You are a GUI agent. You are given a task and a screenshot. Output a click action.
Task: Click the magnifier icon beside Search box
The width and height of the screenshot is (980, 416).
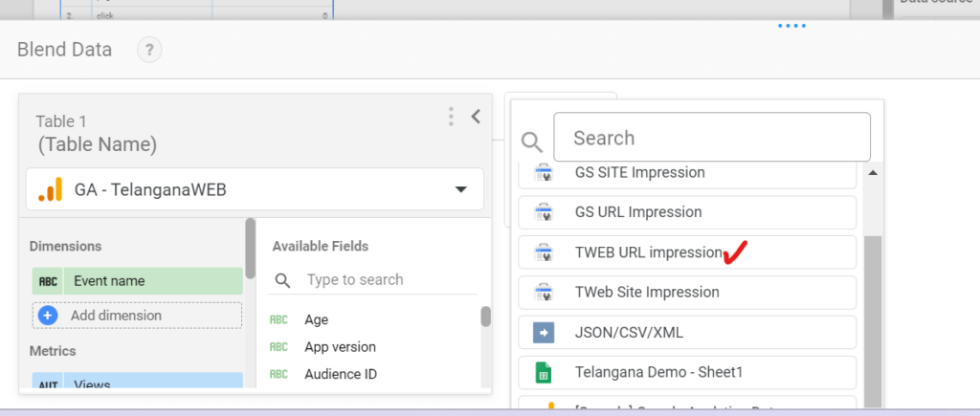[532, 142]
